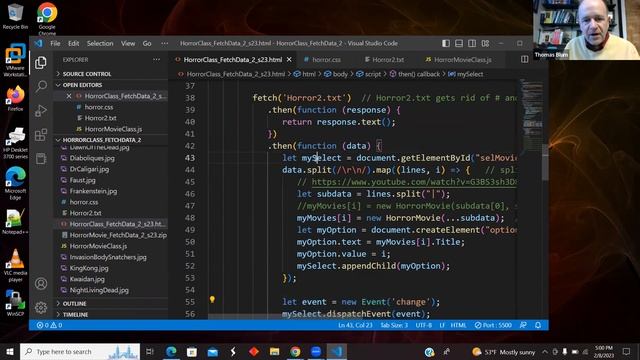Open Run and Debug view

tap(41, 111)
